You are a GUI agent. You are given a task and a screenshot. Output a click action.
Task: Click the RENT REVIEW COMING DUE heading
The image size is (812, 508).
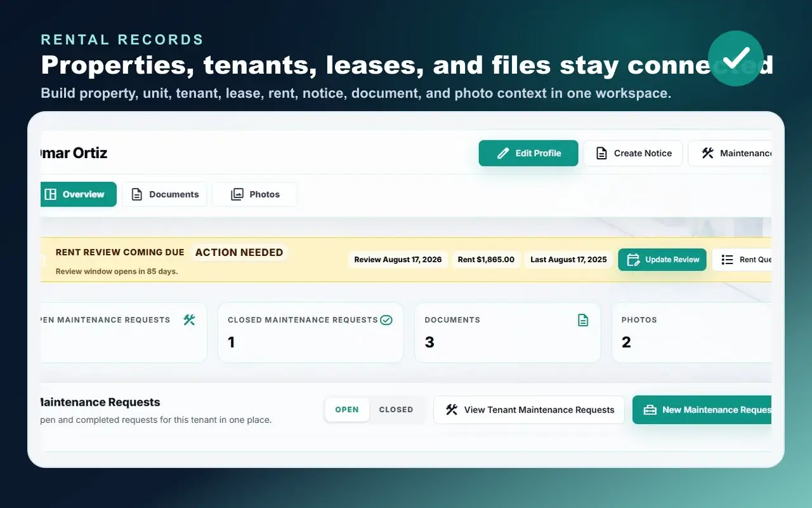pos(120,253)
